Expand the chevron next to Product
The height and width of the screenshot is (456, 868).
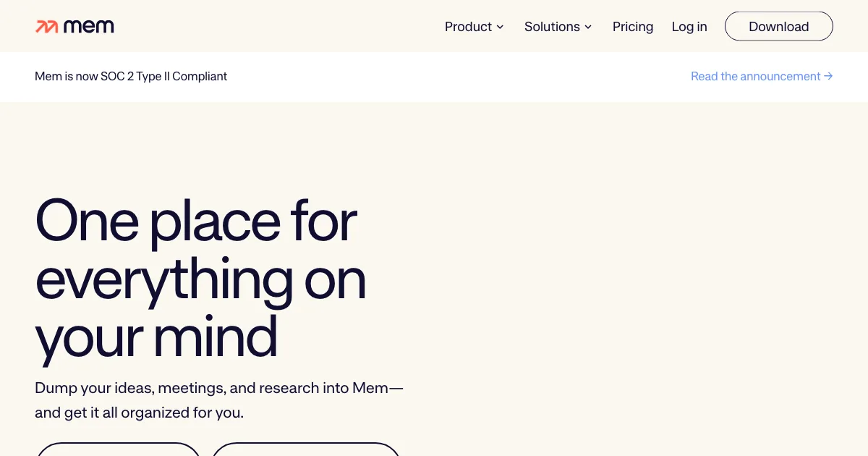(500, 27)
